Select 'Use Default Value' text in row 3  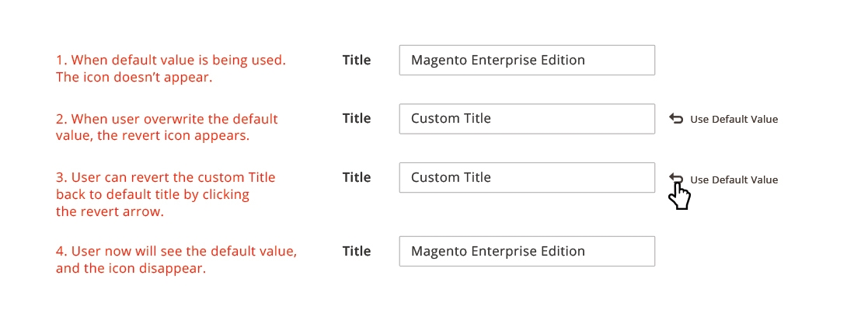click(734, 179)
